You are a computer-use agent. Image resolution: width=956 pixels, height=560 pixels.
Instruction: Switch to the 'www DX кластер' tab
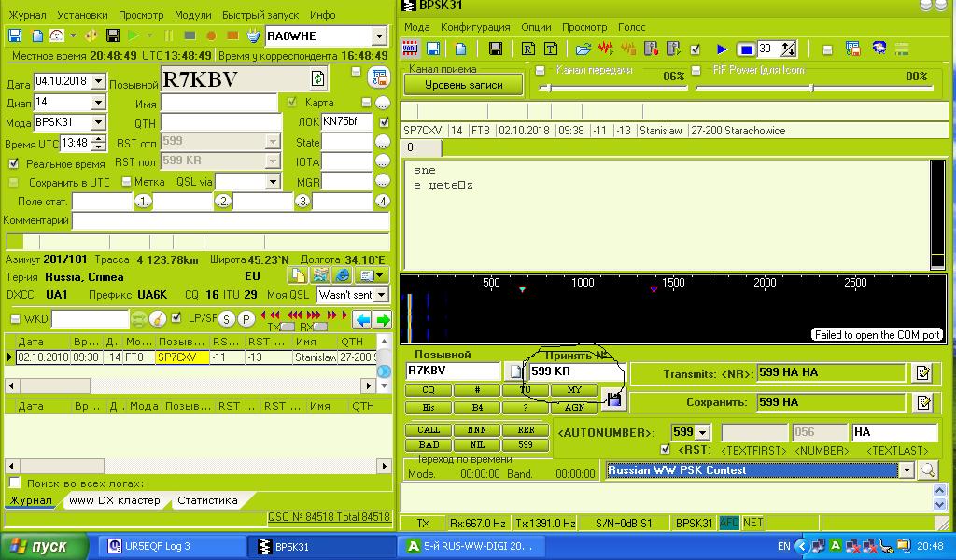pos(114,500)
